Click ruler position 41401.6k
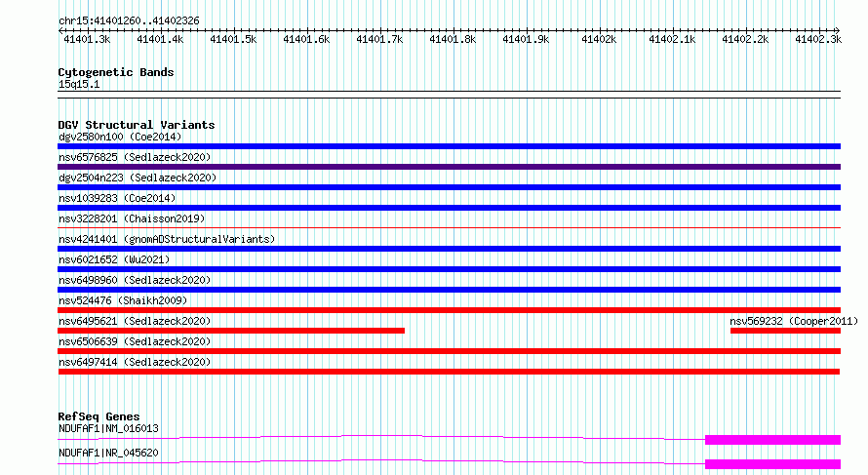 coord(306,39)
